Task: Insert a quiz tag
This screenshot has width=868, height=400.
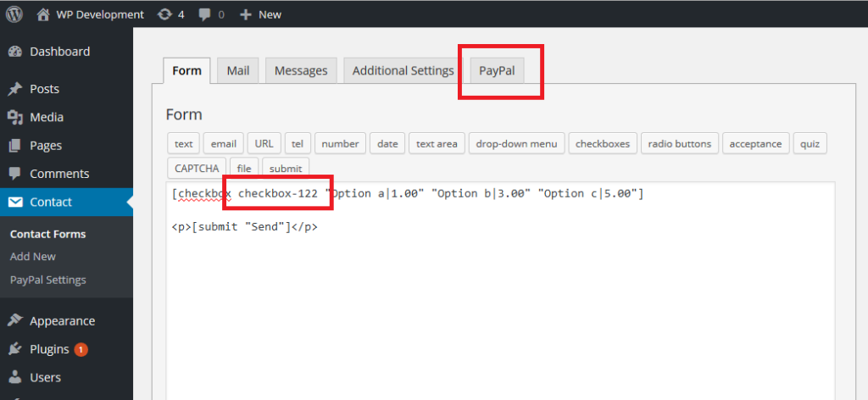Action: pos(810,144)
